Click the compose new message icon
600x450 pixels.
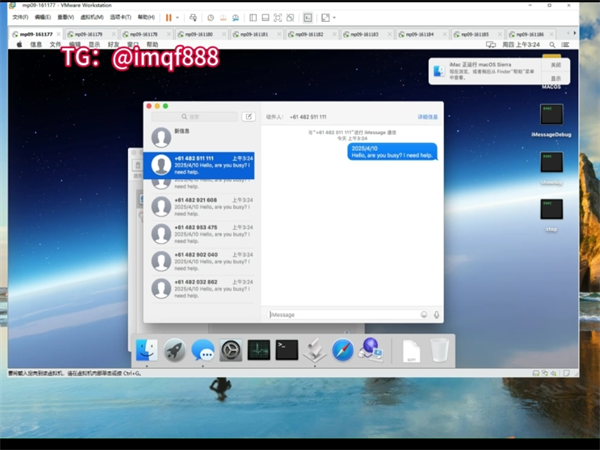point(249,117)
